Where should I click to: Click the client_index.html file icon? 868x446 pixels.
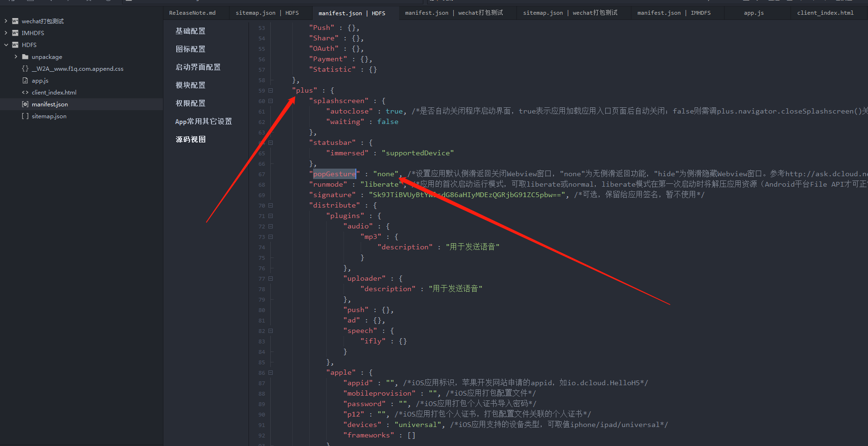point(25,93)
